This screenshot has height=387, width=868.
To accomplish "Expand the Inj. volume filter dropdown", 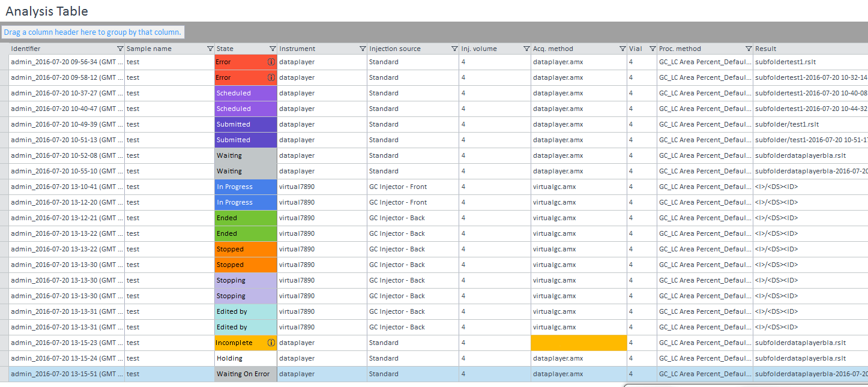I will pyautogui.click(x=526, y=49).
